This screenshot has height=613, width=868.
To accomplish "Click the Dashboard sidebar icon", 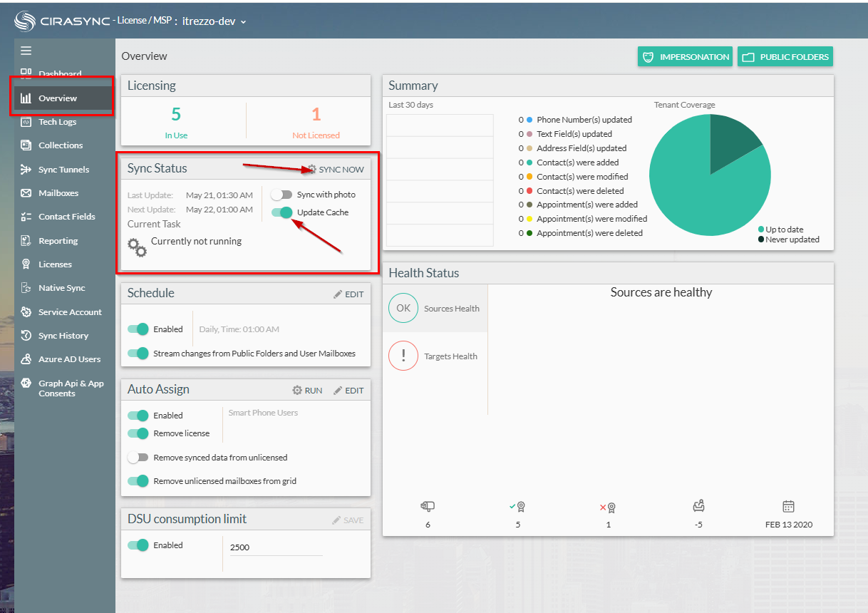I will (x=26, y=73).
